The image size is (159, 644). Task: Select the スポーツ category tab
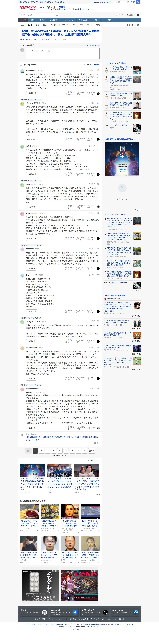(65, 25)
